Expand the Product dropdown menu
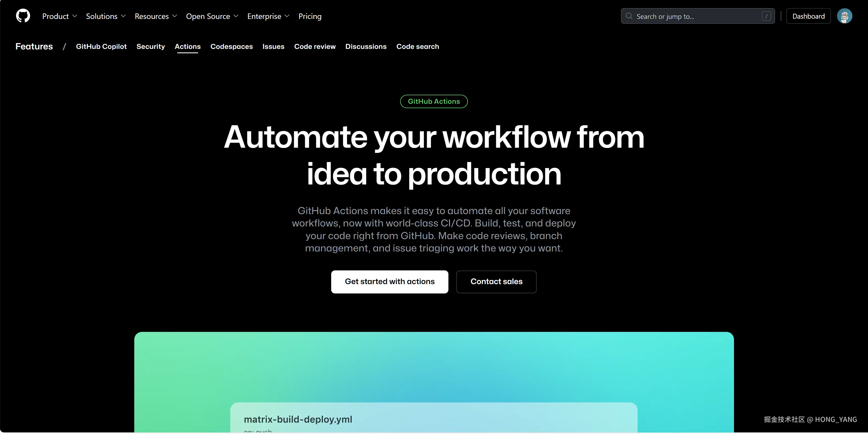This screenshot has height=434, width=868. pyautogui.click(x=60, y=16)
